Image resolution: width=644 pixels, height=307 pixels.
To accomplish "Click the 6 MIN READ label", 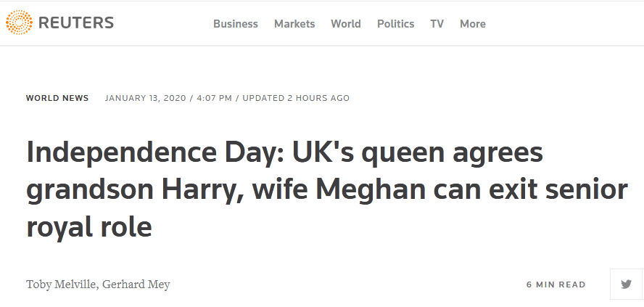I will point(556,285).
